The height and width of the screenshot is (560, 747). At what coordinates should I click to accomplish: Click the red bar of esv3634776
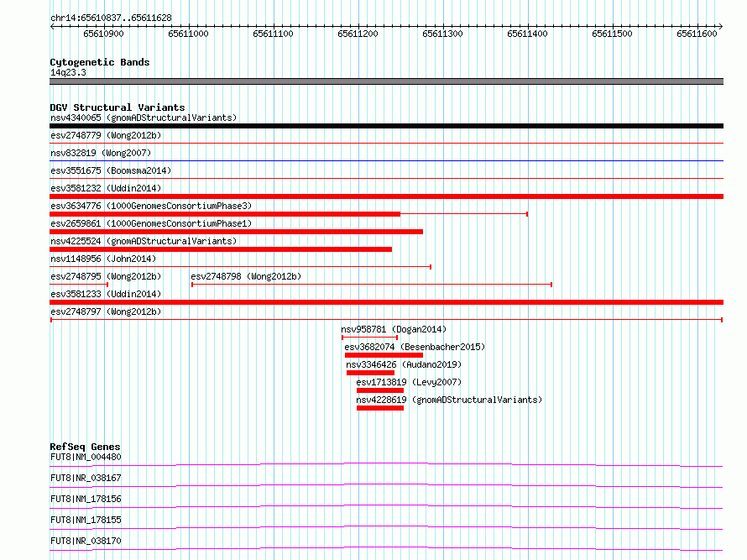pyautogui.click(x=225, y=214)
